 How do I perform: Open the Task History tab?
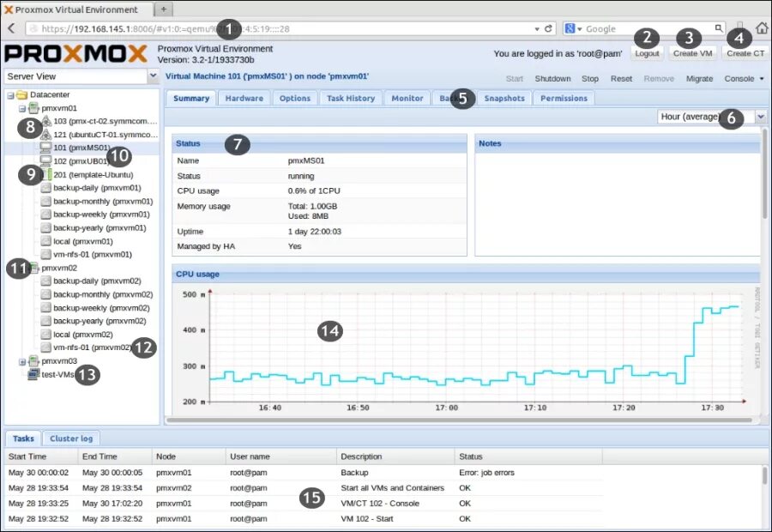click(351, 99)
